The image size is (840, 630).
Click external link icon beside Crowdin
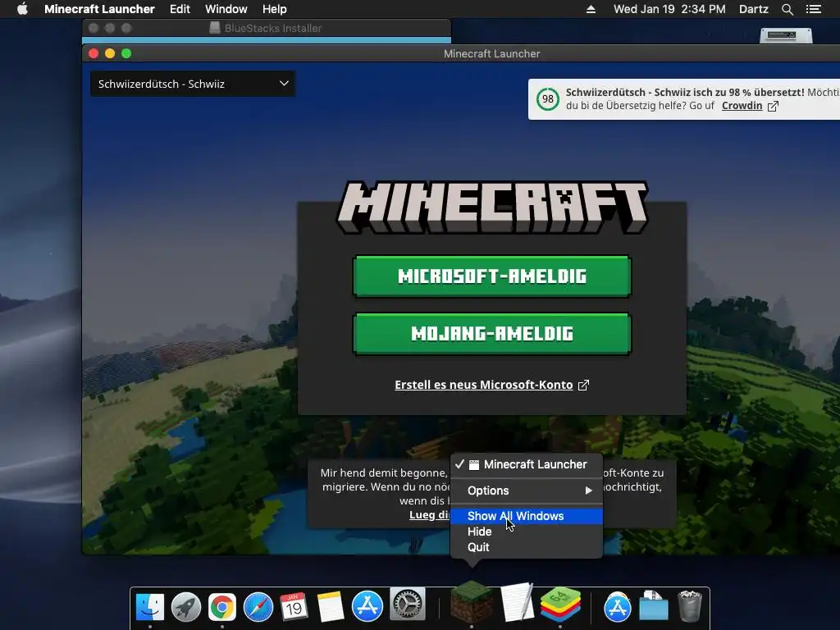pos(773,106)
